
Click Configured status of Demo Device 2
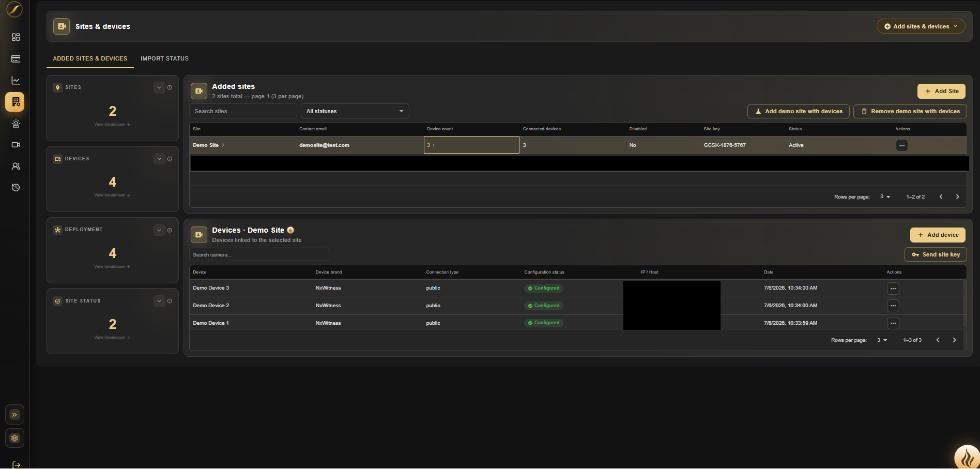[544, 306]
